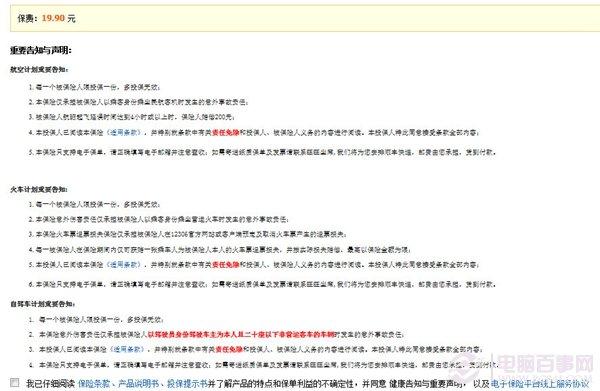The image size is (600, 391).
Task: Open the 保险条款 link
Action: [x=94, y=383]
